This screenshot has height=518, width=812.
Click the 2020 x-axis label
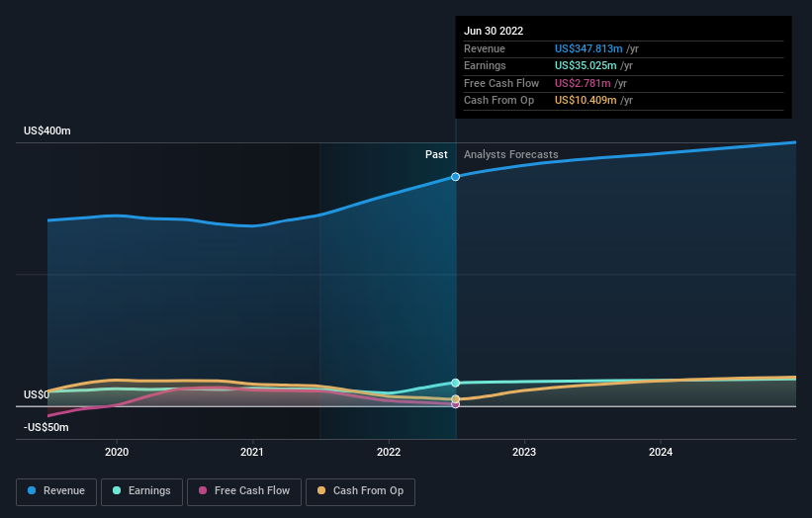117,452
